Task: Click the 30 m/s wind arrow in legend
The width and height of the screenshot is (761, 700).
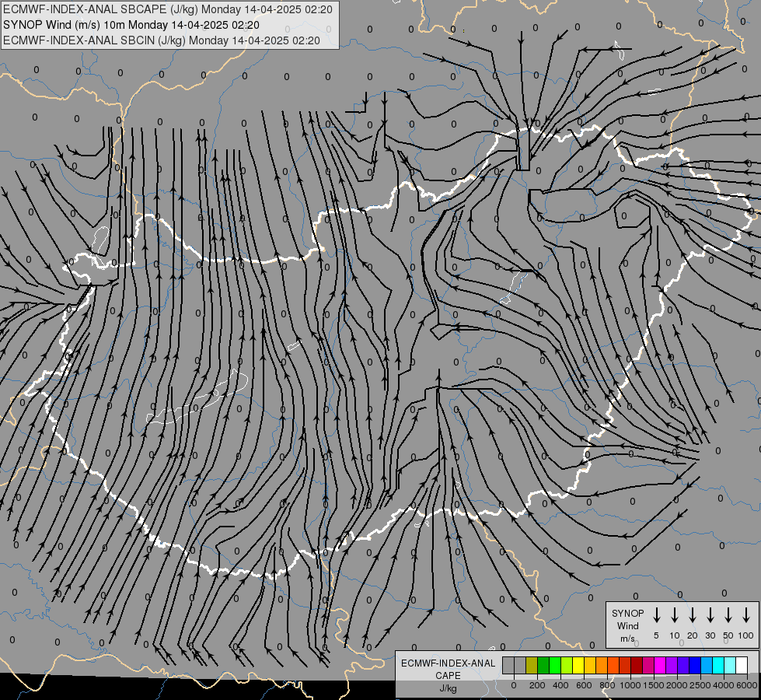Action: click(710, 615)
